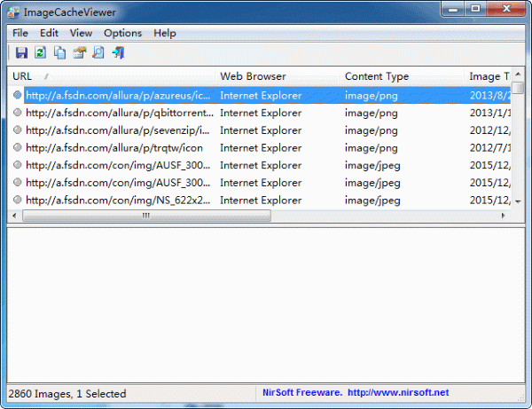Screen dimensions: 532x409
Task: Click the Exit toolbar icon
Action: (118, 53)
